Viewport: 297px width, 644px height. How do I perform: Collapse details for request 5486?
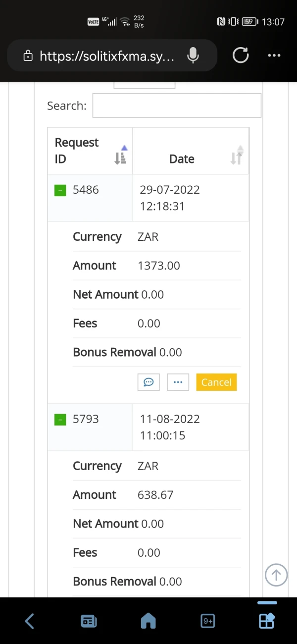(x=60, y=190)
